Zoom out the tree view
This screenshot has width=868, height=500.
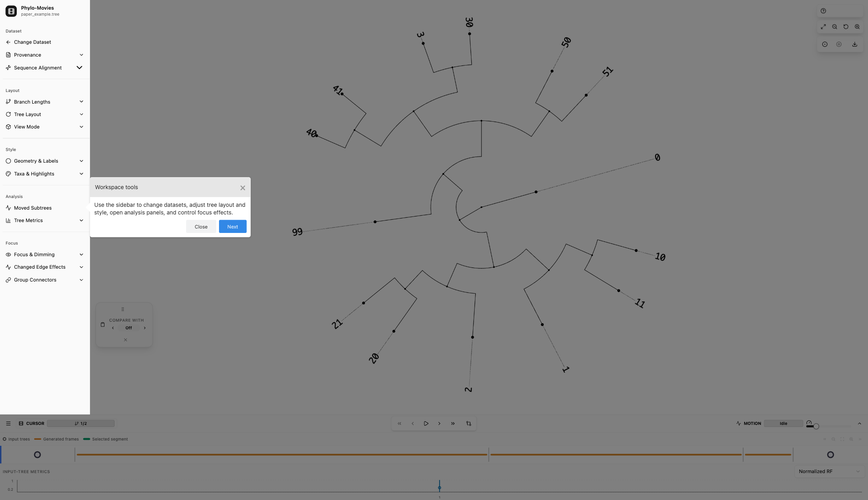(x=834, y=27)
